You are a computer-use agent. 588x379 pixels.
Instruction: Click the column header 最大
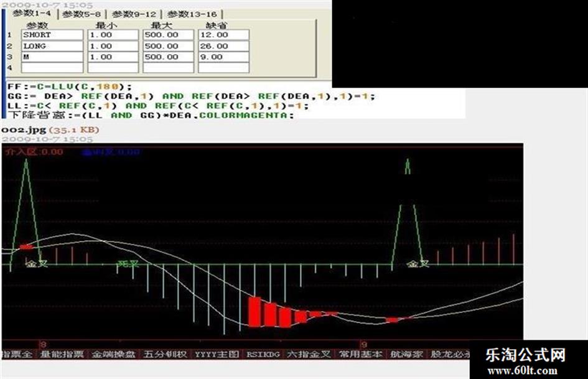click(x=161, y=25)
